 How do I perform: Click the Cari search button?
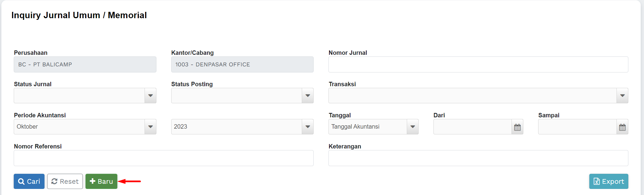29,181
